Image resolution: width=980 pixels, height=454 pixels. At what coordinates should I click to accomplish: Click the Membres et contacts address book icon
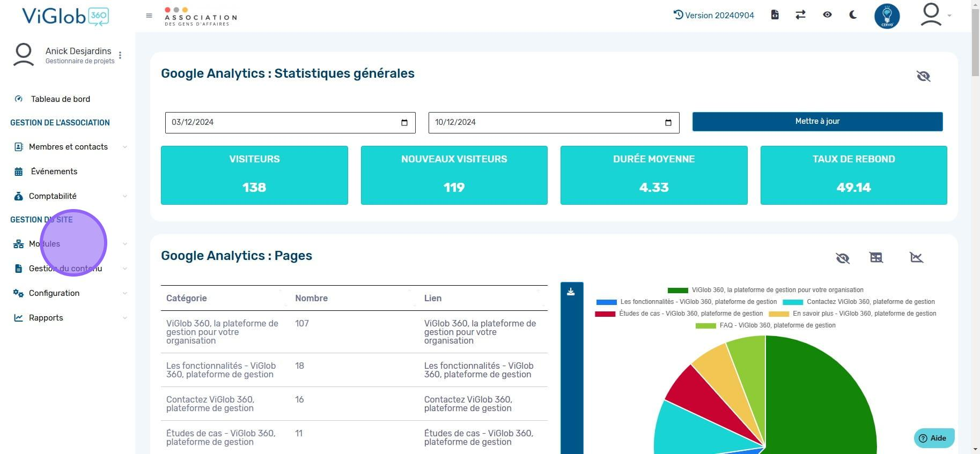[x=19, y=147]
